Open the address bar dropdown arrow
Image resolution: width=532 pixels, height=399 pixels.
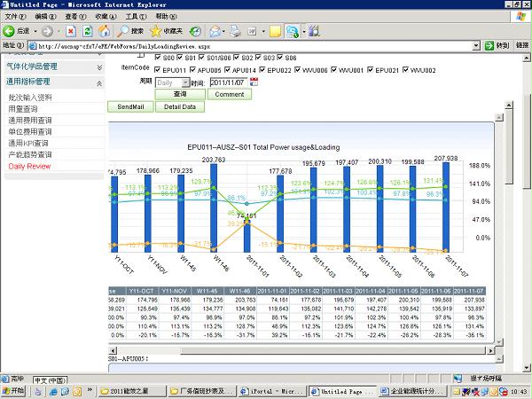pyautogui.click(x=476, y=45)
